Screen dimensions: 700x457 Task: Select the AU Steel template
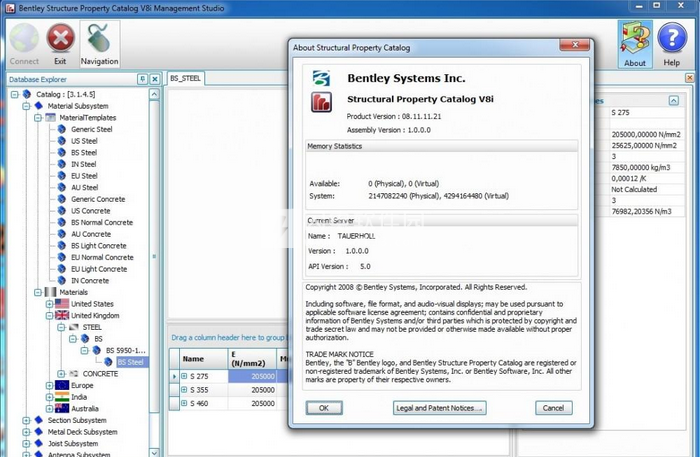[x=84, y=187]
